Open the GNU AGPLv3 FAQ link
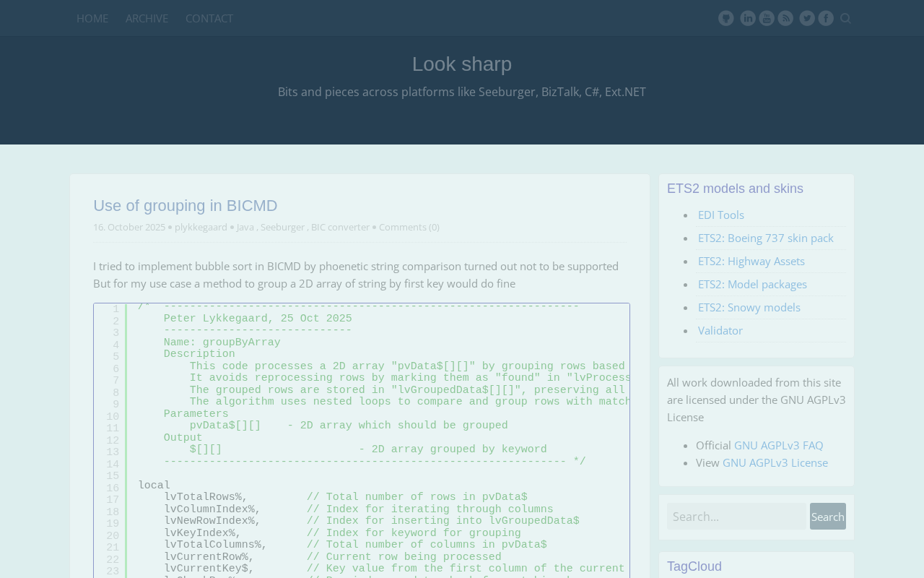This screenshot has height=578, width=924. [779, 445]
